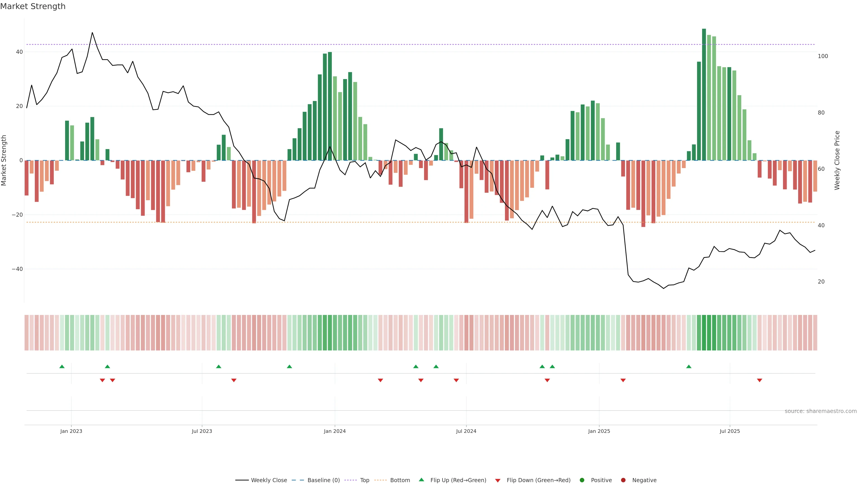Image resolution: width=868 pixels, height=488 pixels.
Task: Click the Market Strength chart title
Action: (x=33, y=6)
